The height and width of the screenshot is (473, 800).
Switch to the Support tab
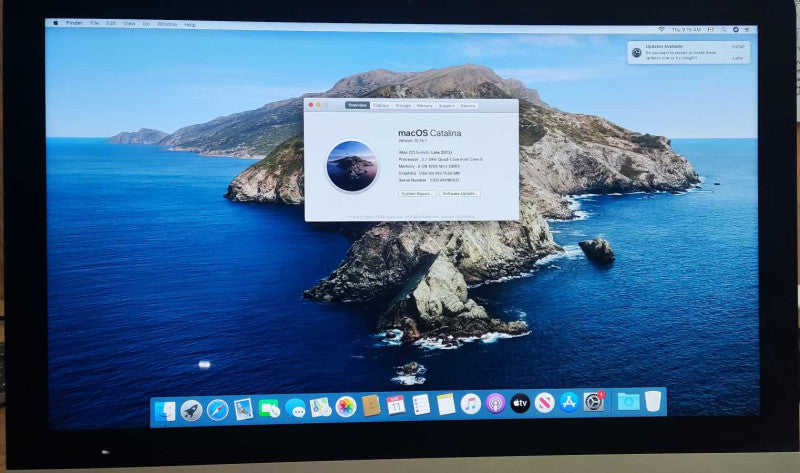446,106
